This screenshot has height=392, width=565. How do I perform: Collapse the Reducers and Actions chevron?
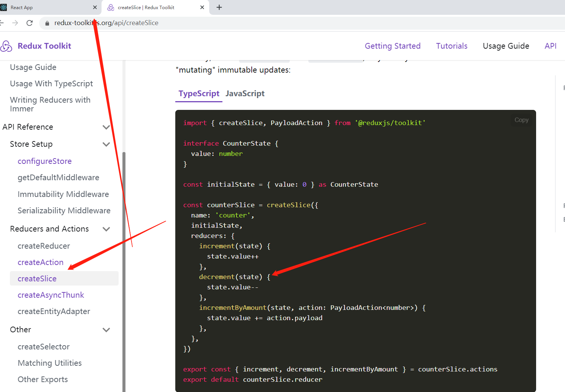tap(106, 229)
